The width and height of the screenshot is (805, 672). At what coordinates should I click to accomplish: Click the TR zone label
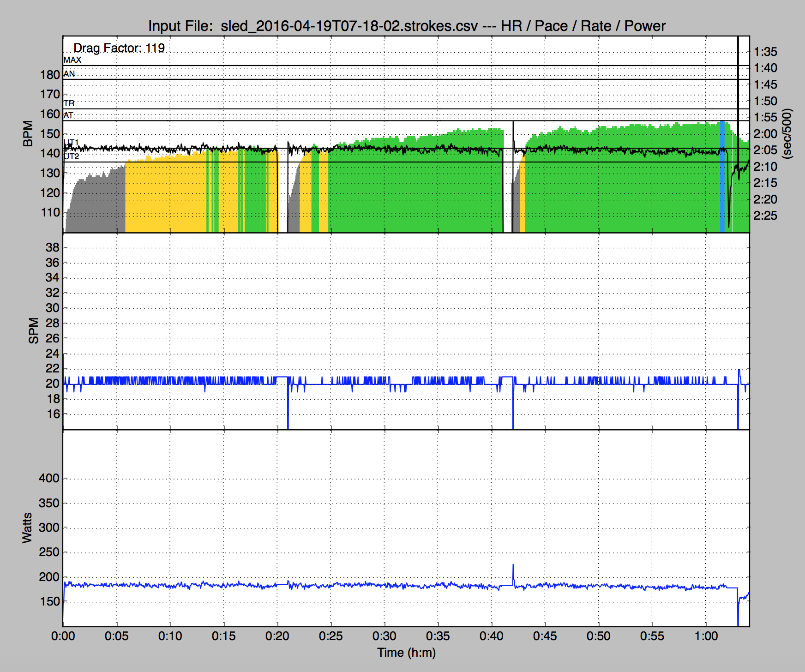point(69,103)
